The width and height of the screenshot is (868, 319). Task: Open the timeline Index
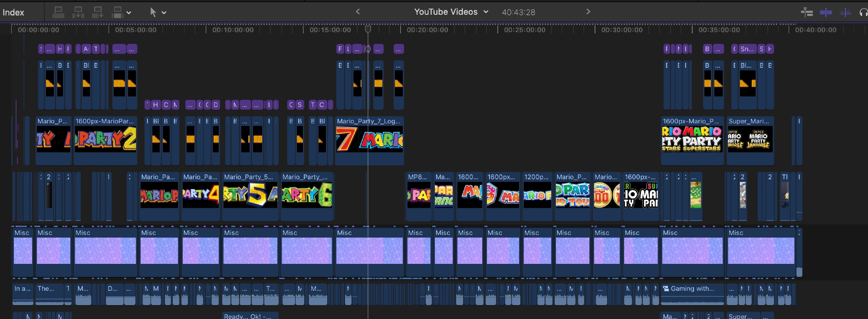pos(13,12)
